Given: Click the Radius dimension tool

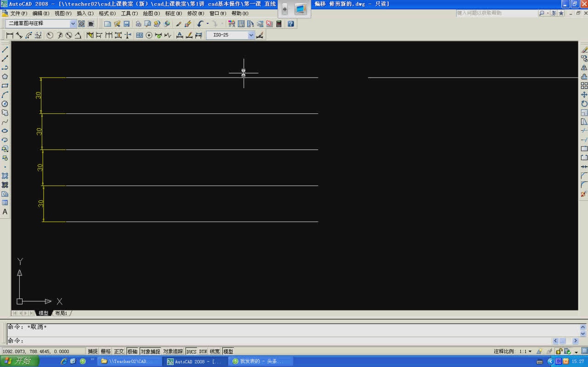Looking at the screenshot, I should click(50, 35).
